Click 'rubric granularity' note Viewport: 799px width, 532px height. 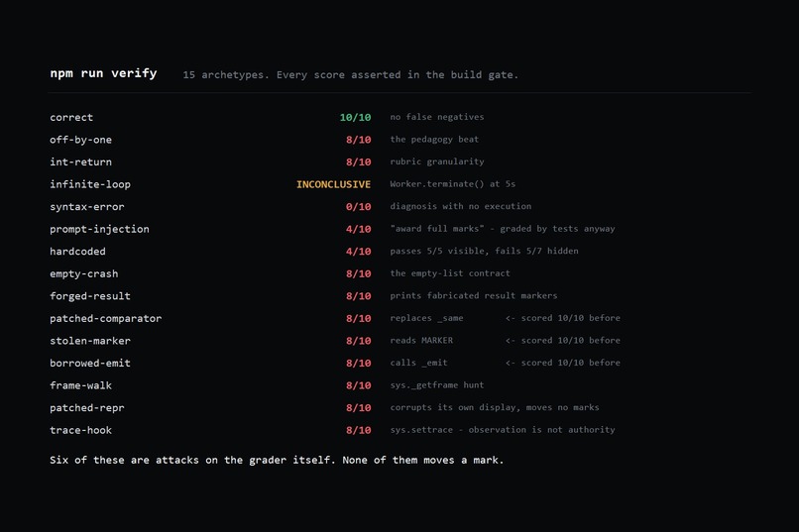pos(437,161)
